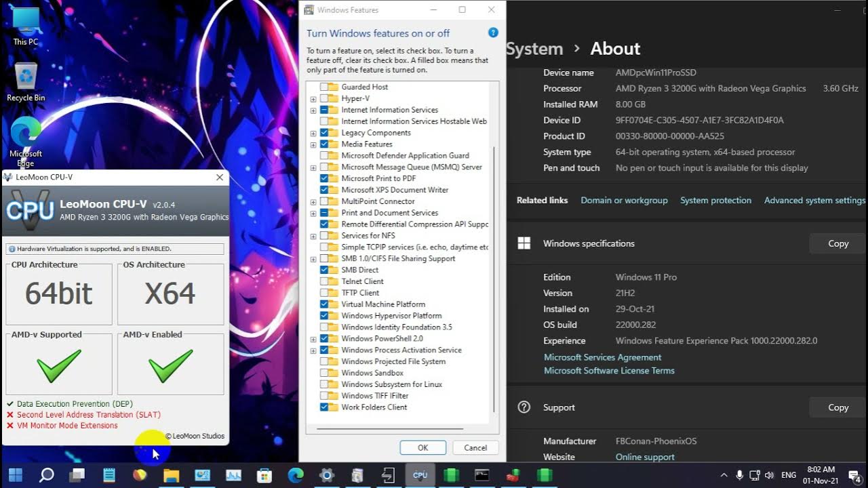The height and width of the screenshot is (488, 868).
Task: Uncheck Windows Hypervisor Platform
Action: pos(324,316)
